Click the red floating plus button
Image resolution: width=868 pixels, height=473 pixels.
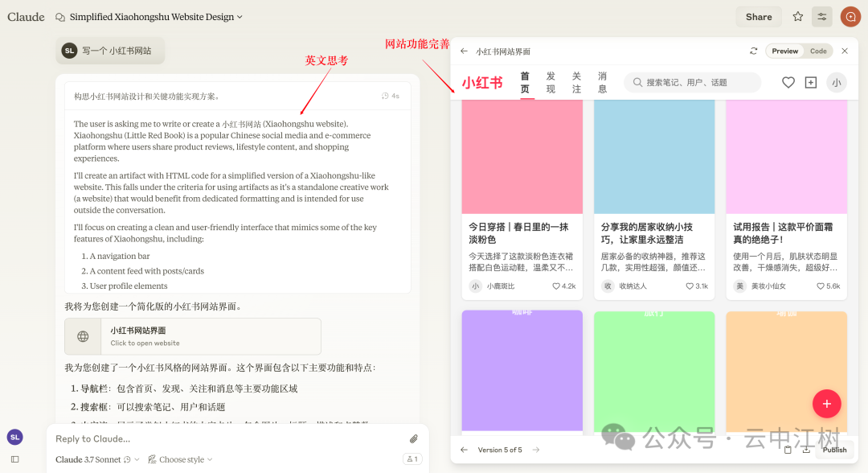[826, 404]
